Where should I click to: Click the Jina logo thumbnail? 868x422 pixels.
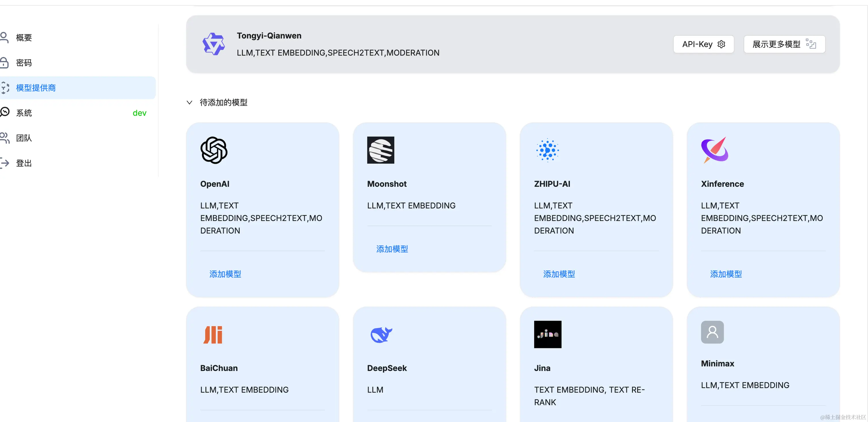pos(548,335)
